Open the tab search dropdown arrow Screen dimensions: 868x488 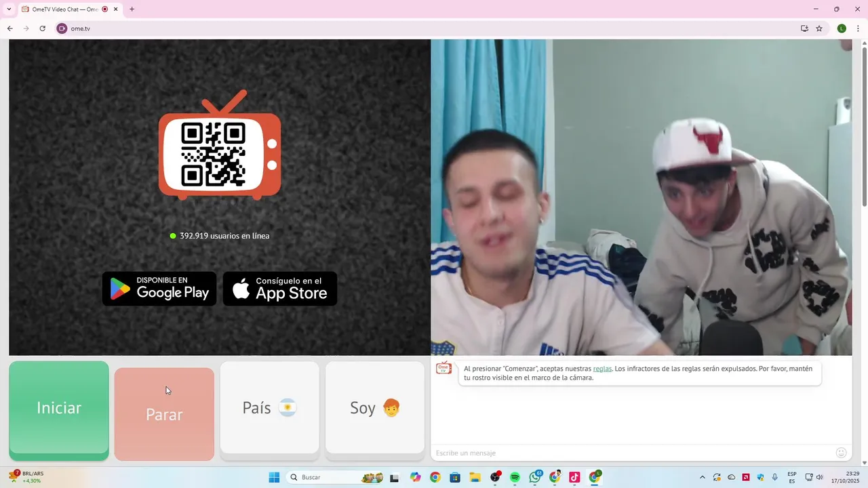[x=9, y=9]
